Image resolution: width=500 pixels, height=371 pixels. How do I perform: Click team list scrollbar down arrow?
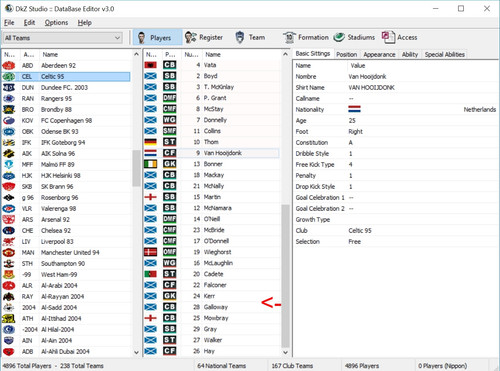136,352
